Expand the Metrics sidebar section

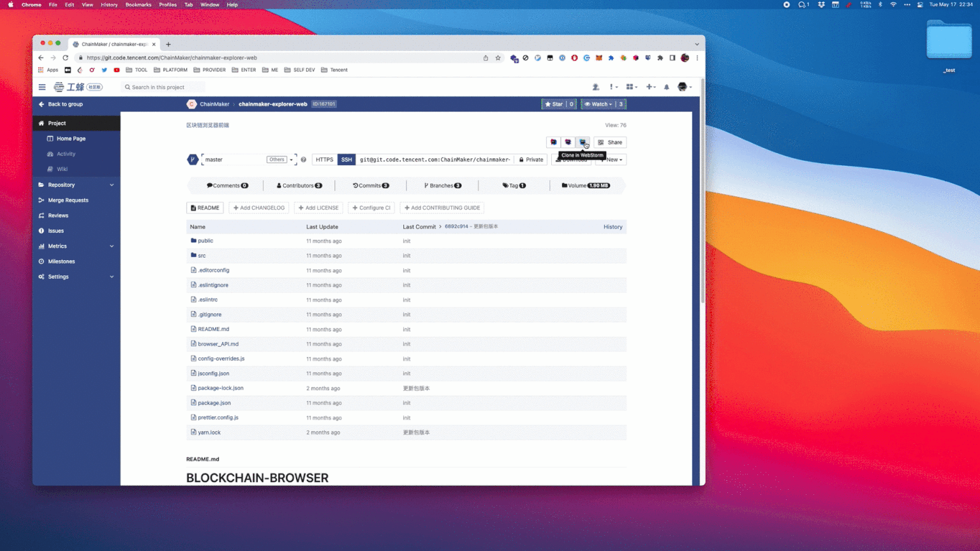(76, 246)
